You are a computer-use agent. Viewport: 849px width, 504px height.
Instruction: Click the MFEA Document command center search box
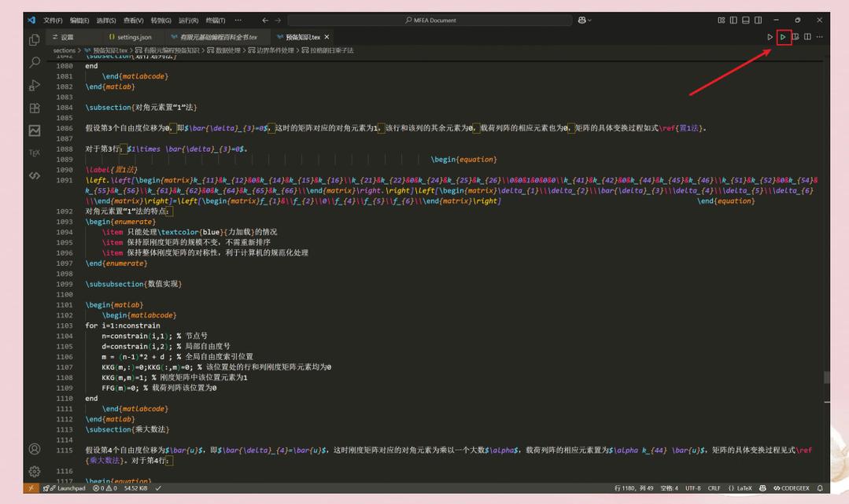[430, 20]
